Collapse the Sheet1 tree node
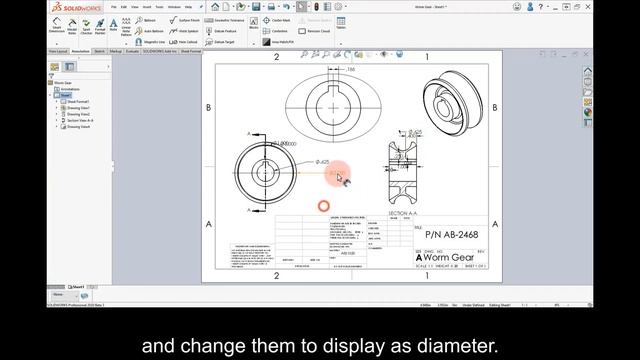 (x=51, y=95)
